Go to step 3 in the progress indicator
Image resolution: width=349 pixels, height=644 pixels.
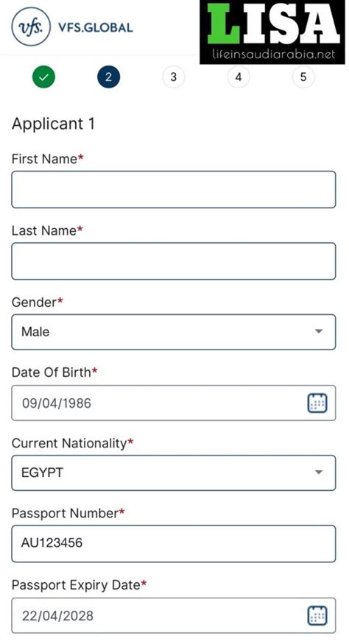point(174,77)
